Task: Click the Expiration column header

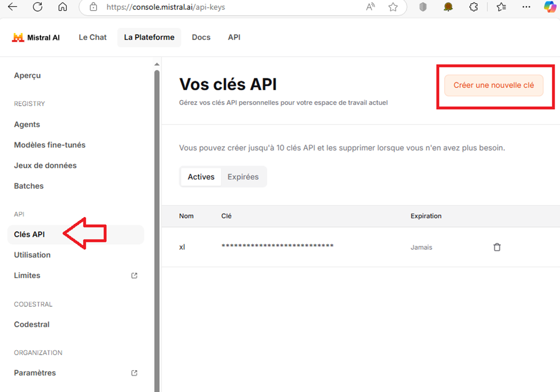Action: click(x=426, y=216)
